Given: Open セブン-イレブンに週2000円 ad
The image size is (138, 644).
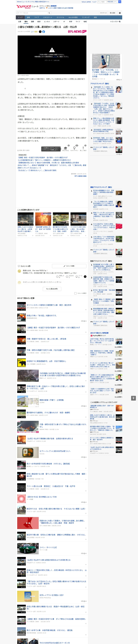Looking at the screenshot, I should click(55, 451).
